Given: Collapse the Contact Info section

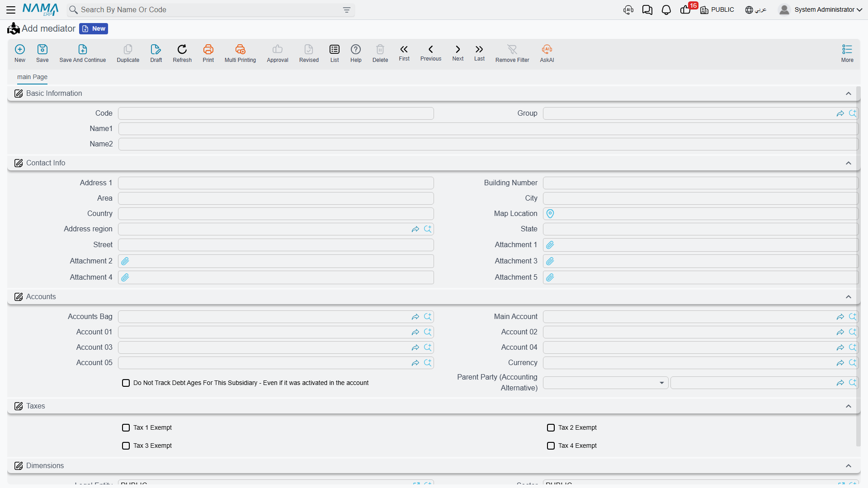Looking at the screenshot, I should 849,163.
